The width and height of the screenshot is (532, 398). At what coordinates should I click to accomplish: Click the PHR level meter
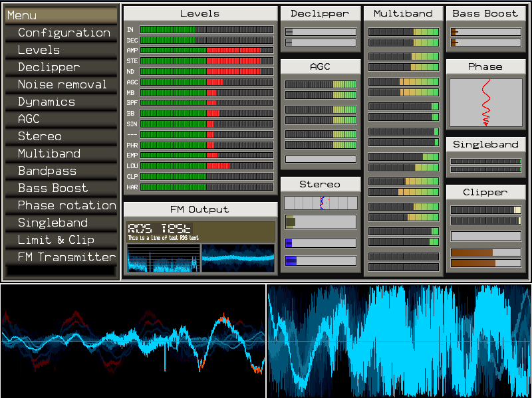pyautogui.click(x=207, y=145)
